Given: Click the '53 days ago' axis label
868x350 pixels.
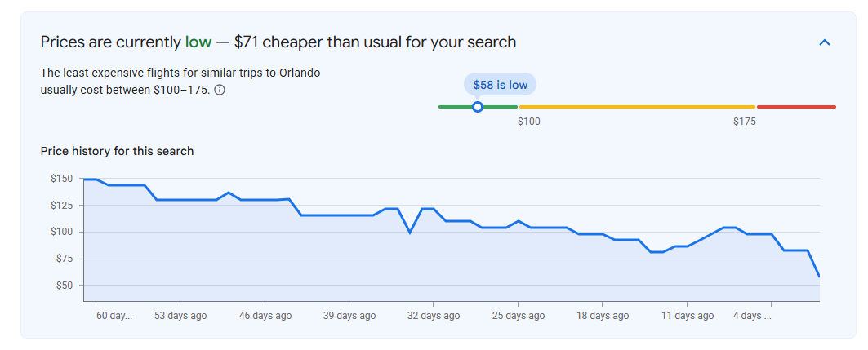Looking at the screenshot, I should pyautogui.click(x=180, y=316).
